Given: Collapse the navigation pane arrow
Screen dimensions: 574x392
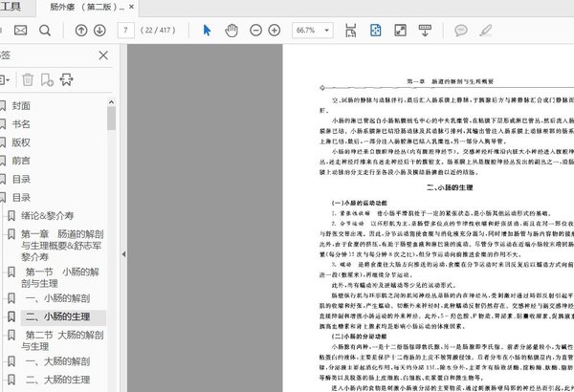Looking at the screenshot, I should 123,254.
